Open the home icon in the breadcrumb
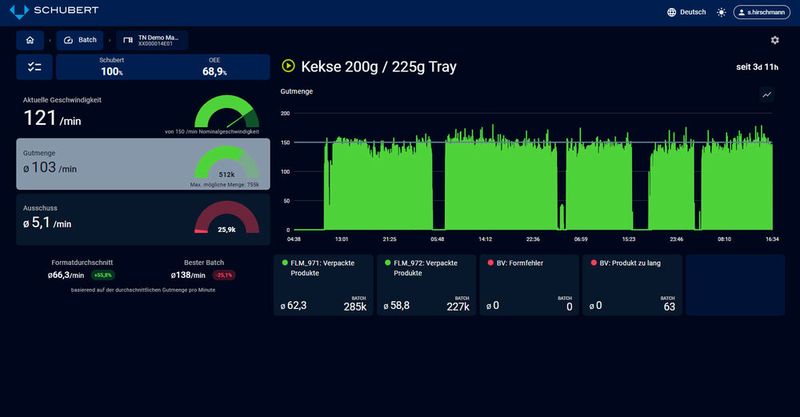The image size is (800, 417). point(30,40)
